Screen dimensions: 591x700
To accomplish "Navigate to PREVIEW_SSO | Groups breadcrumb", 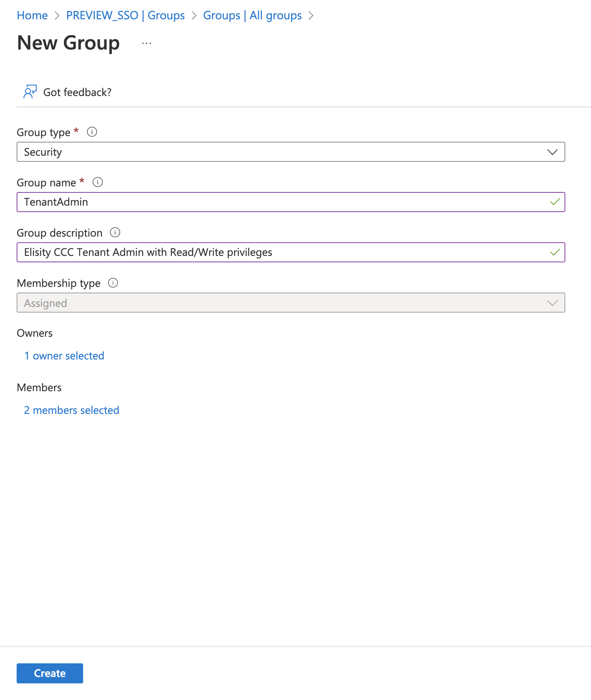I will tap(125, 15).
